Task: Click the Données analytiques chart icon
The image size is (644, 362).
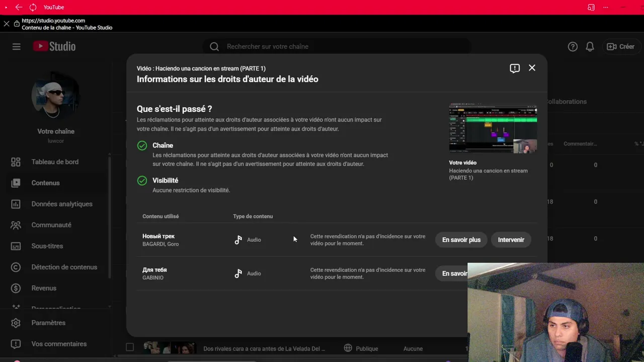Action: pos(16,204)
